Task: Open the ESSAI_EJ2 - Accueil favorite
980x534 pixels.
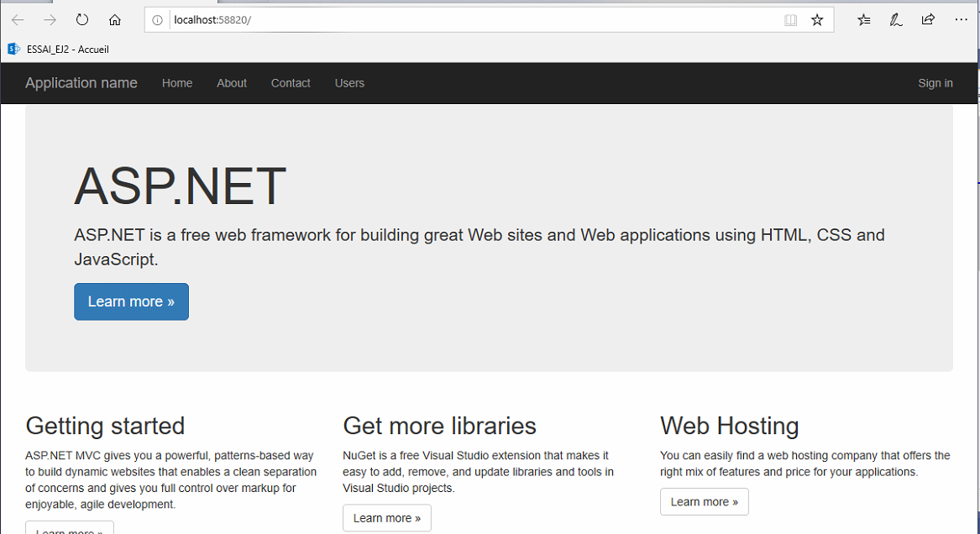Action: [x=58, y=50]
